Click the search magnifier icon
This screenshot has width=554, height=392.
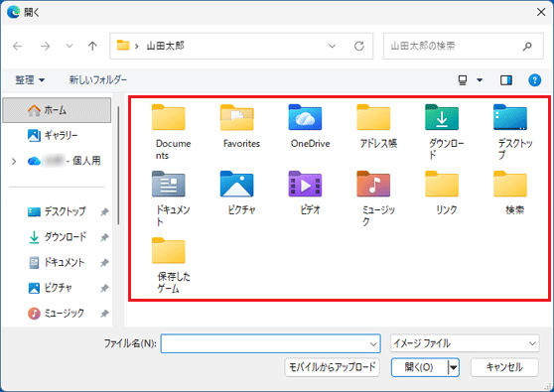527,46
